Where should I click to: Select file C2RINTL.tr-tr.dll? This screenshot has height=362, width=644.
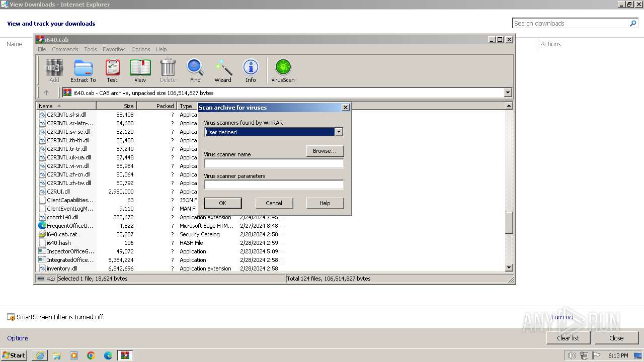(67, 149)
